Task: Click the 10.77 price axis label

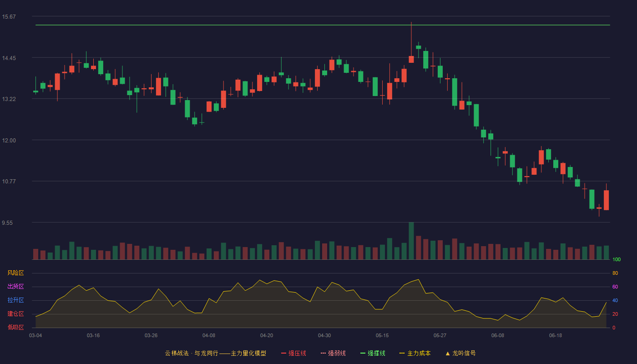Action: click(x=9, y=182)
